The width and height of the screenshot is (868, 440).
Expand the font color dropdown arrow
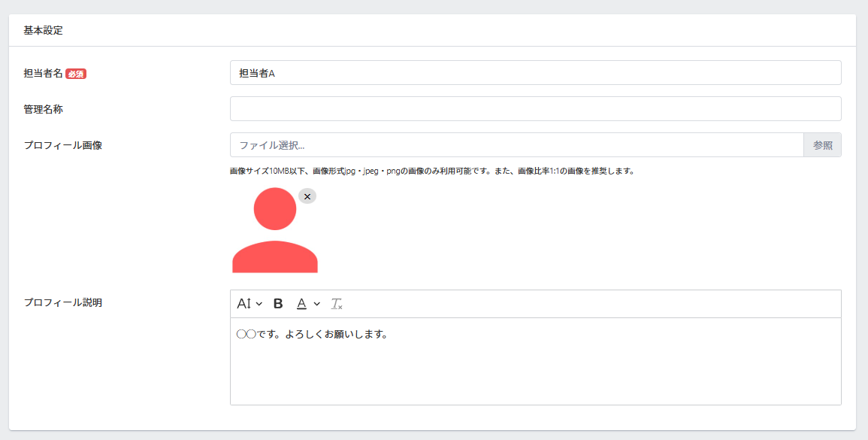317,304
